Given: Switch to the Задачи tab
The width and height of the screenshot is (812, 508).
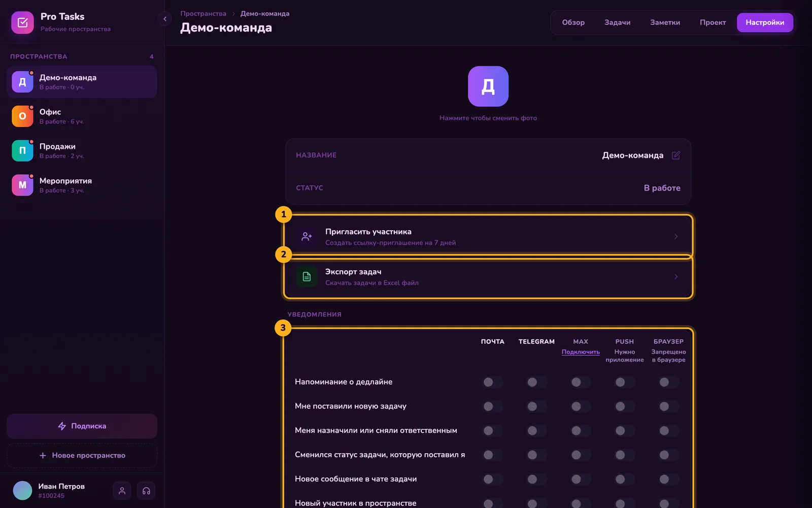Looking at the screenshot, I should coord(617,22).
